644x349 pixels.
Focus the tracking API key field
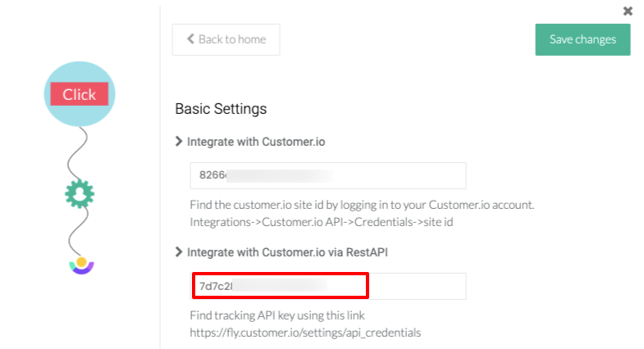[x=328, y=286]
